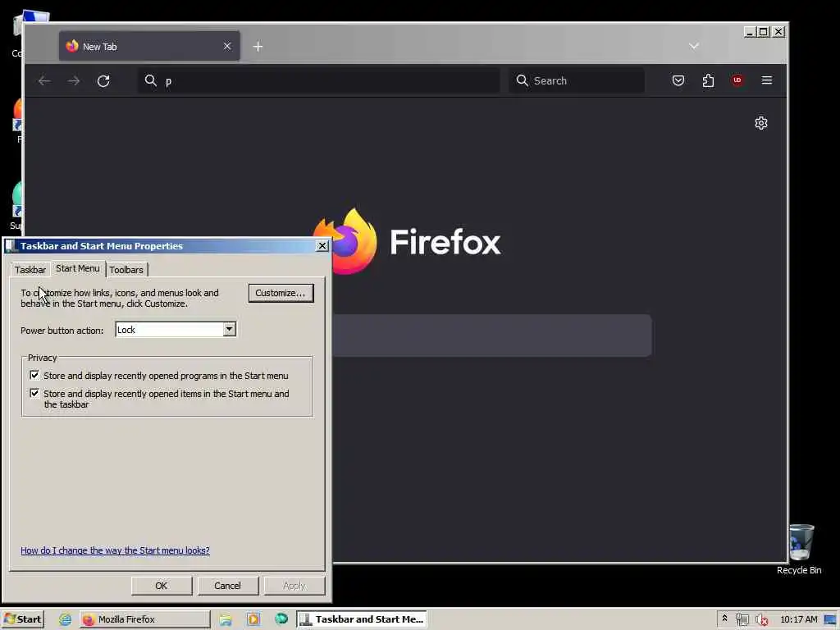Show hidden tray icons arrow
This screenshot has width=840, height=630.
coord(724,619)
